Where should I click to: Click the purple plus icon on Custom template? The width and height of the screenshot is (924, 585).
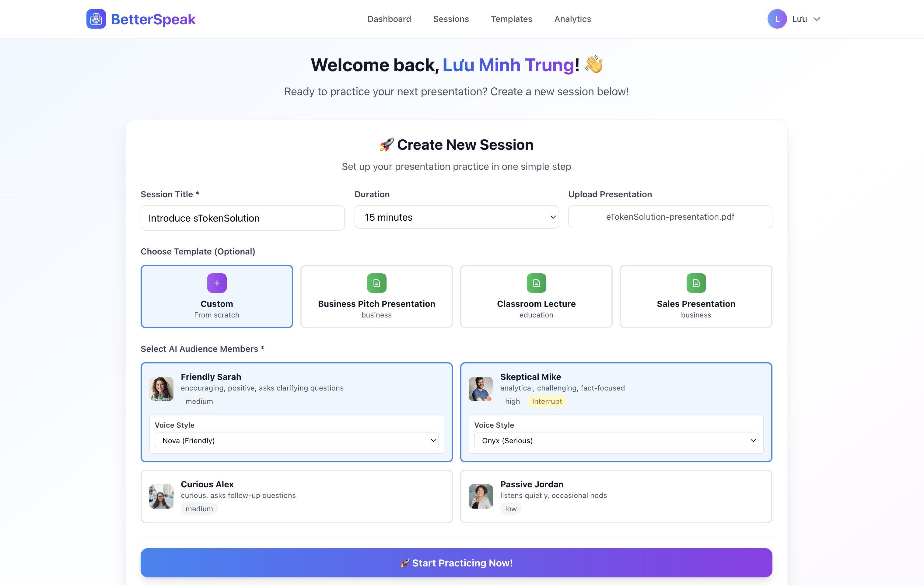[217, 283]
